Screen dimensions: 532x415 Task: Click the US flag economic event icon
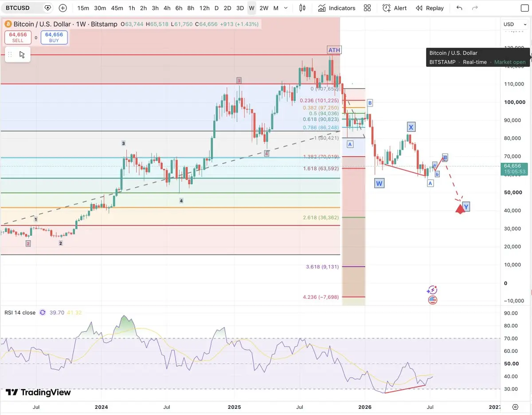tap(433, 300)
